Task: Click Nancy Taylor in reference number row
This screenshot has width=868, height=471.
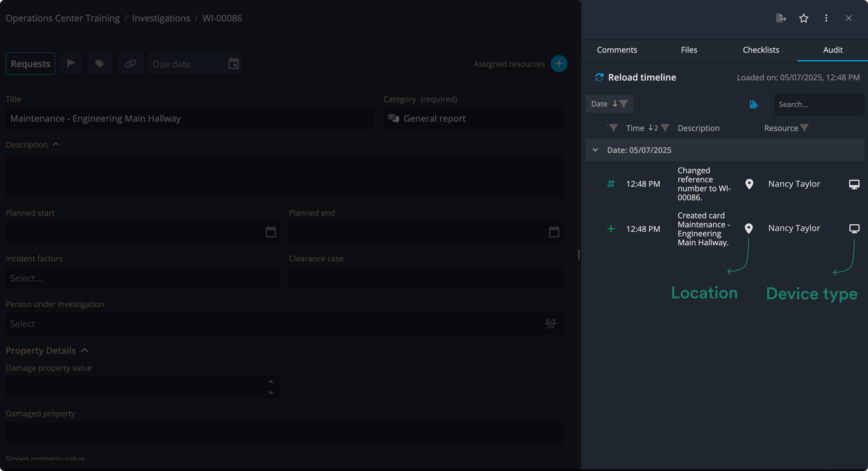Action: (x=794, y=184)
